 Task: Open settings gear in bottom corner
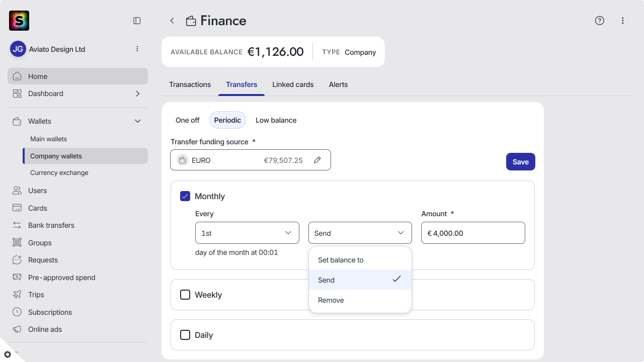coord(8,354)
